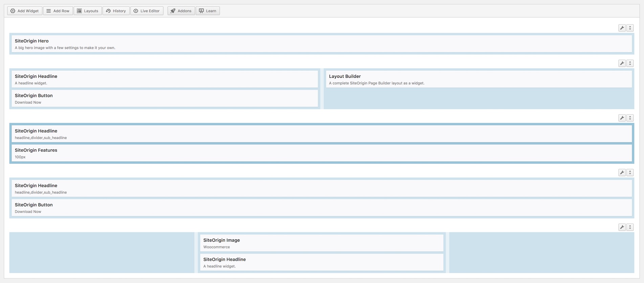Click move handle for the Layout Builder row
The height and width of the screenshot is (283, 644).
click(x=630, y=63)
